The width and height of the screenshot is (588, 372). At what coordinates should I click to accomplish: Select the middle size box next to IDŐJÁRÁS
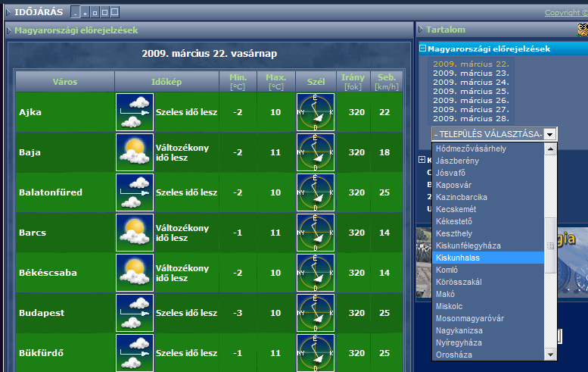(x=95, y=12)
